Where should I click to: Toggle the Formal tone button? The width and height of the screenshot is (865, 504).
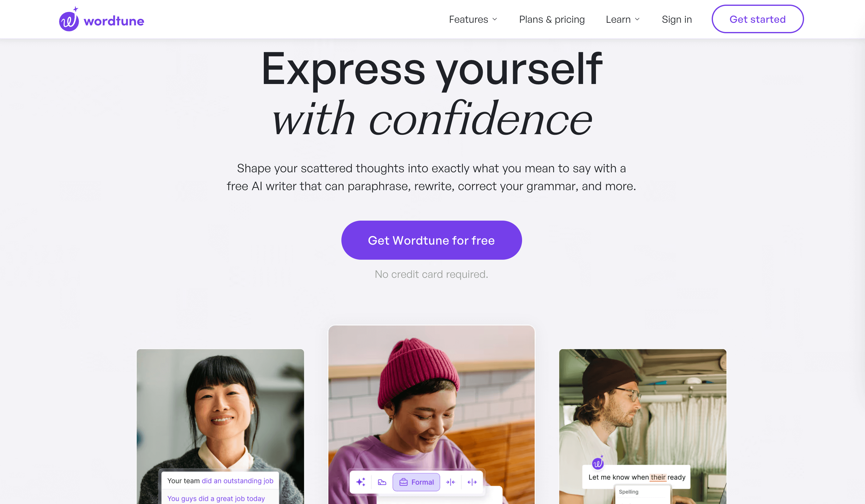(x=416, y=482)
